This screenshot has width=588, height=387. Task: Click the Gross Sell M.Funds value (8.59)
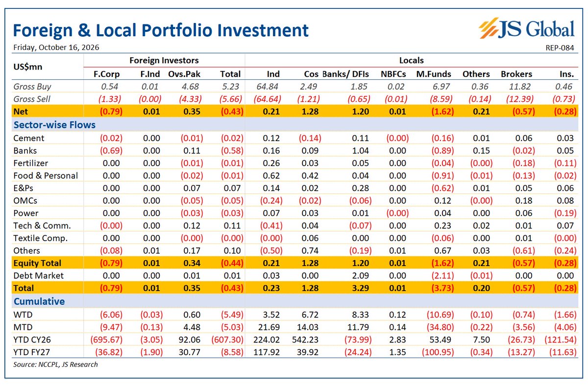(441, 99)
